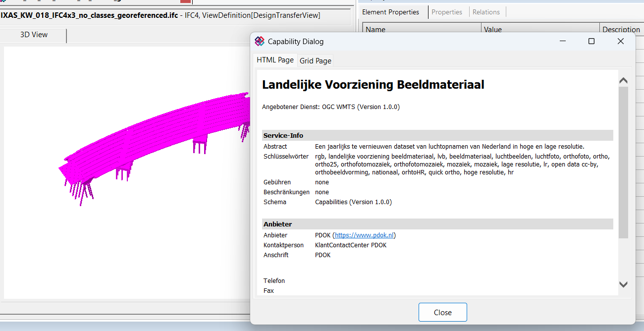Select the HTML Page tab
Image resolution: width=644 pixels, height=331 pixels.
pyautogui.click(x=275, y=60)
